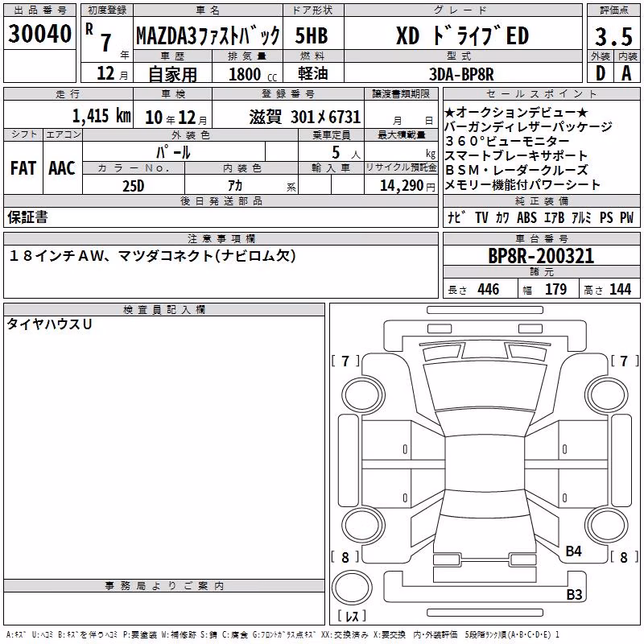Select ナビ in standard equipment

tap(456, 217)
